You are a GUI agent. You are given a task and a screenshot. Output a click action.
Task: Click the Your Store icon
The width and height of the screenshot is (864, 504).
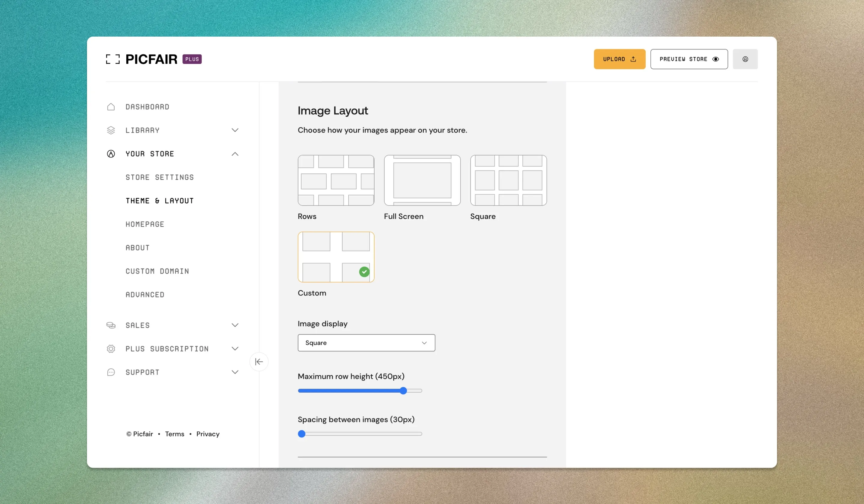111,154
